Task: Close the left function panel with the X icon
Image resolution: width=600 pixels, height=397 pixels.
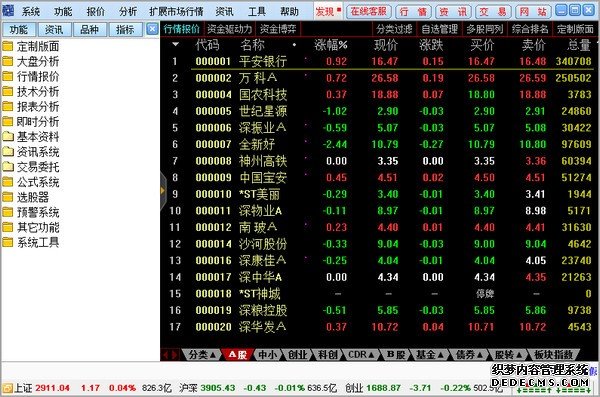Action: (152, 29)
